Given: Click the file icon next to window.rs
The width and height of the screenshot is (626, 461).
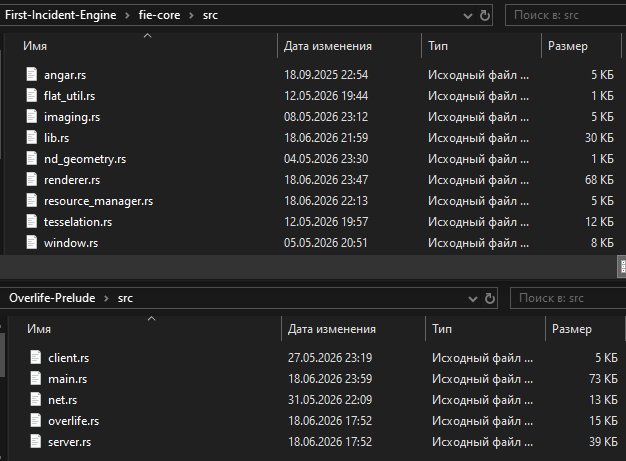Looking at the screenshot, I should pos(32,242).
